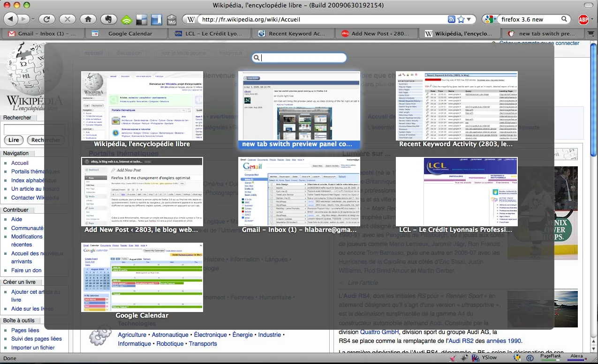
Task: Click the magnifier in the browser search box
Action: point(564,19)
